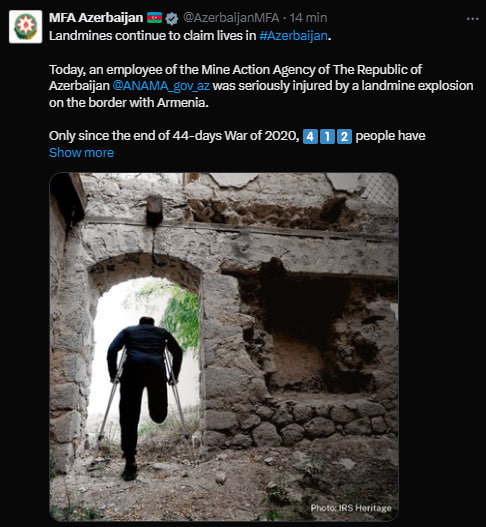The height and width of the screenshot is (527, 486).
Task: Click the keycap 2 emoji digit
Action: coord(345,136)
